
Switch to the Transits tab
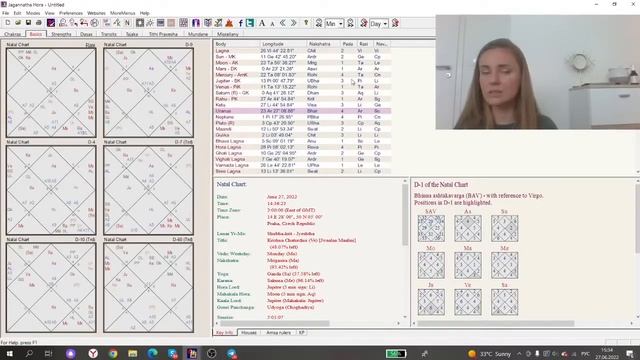point(109,34)
